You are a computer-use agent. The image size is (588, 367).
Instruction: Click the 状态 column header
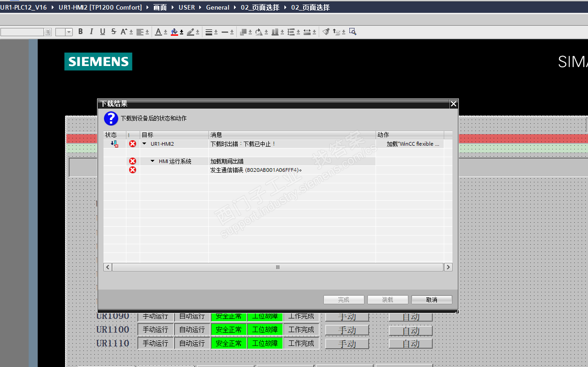pyautogui.click(x=114, y=135)
